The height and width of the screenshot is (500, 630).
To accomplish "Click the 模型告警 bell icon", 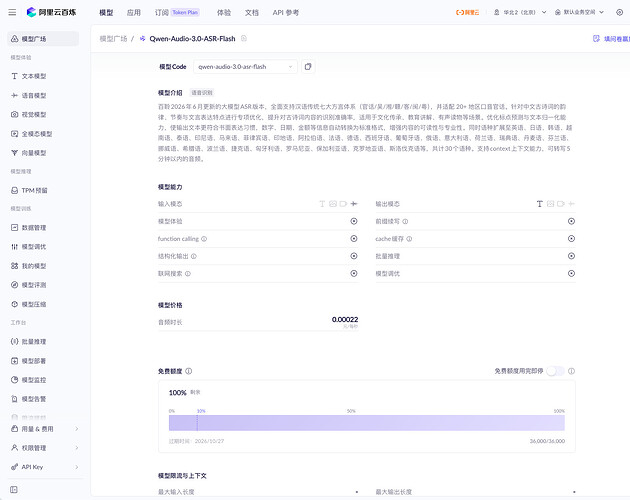I will coord(14,399).
